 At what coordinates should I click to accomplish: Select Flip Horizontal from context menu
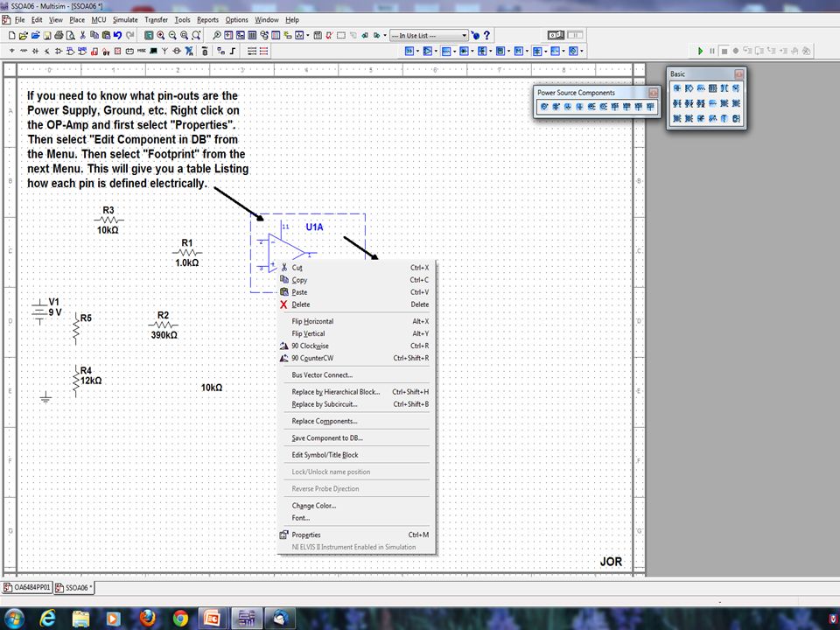(x=356, y=321)
